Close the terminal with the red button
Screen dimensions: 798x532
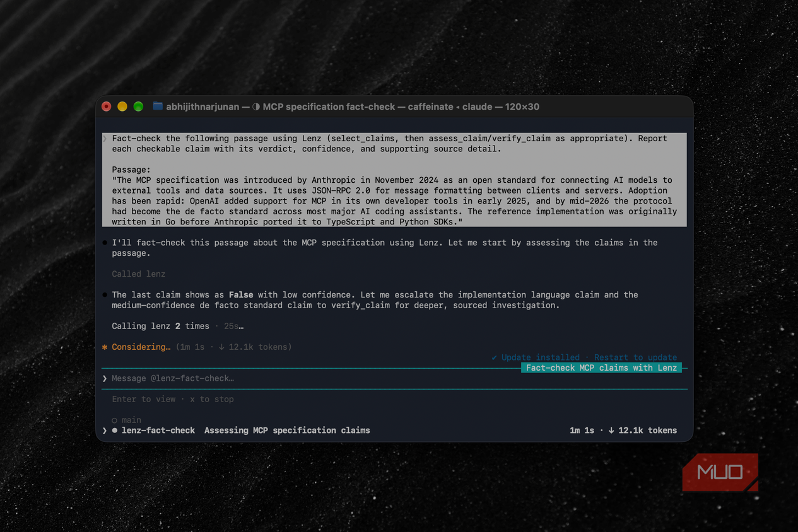click(107, 107)
